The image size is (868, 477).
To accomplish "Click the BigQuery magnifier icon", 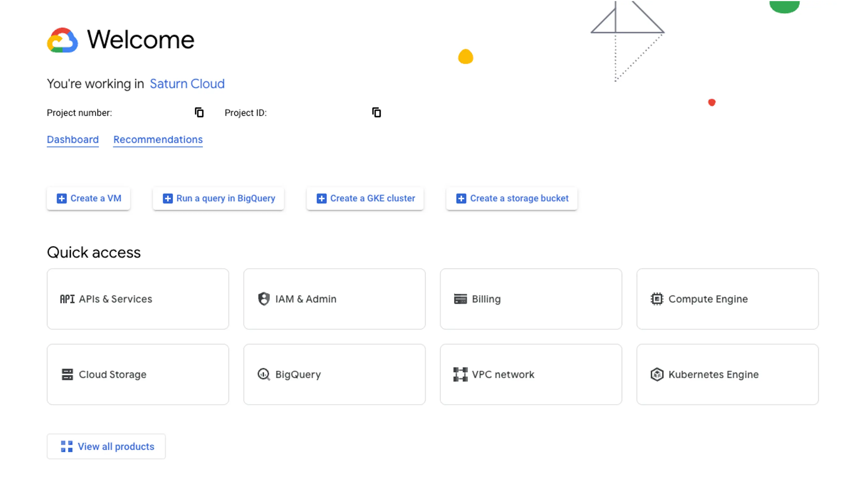I will pyautogui.click(x=264, y=374).
